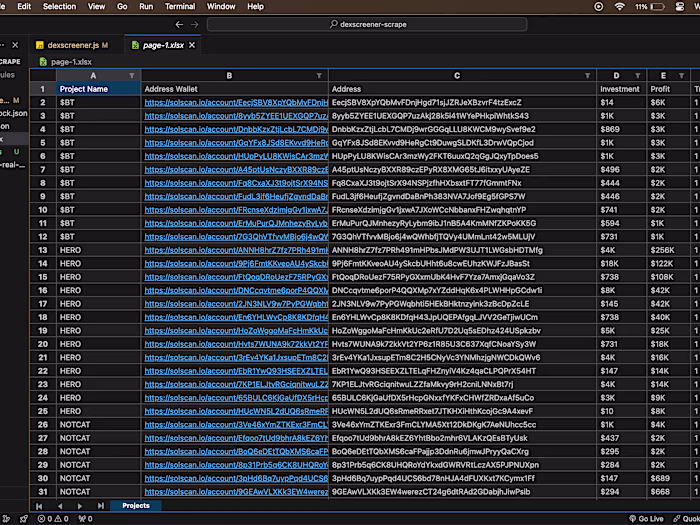Select NOTCAT project cell in row 28
700x525 pixels.
click(98, 451)
